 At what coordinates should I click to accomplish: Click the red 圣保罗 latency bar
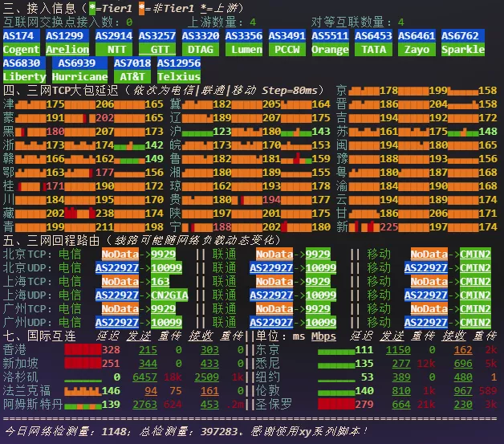335,403
